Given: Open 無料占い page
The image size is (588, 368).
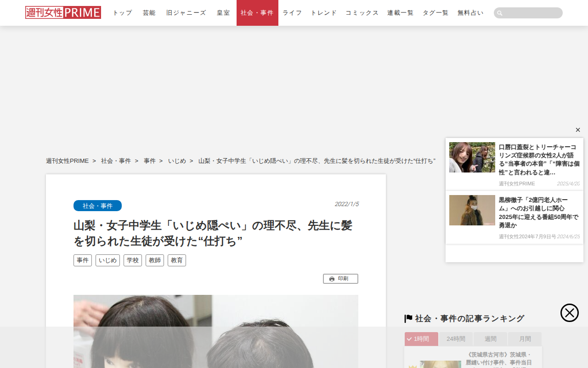Looking at the screenshot, I should (x=470, y=13).
